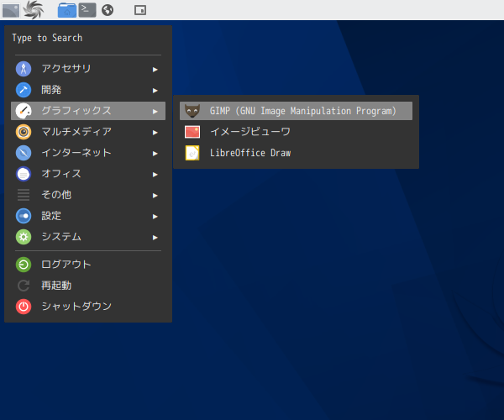504x420 pixels.
Task: Click the マルチメディア orange disc icon
Action: (24, 132)
